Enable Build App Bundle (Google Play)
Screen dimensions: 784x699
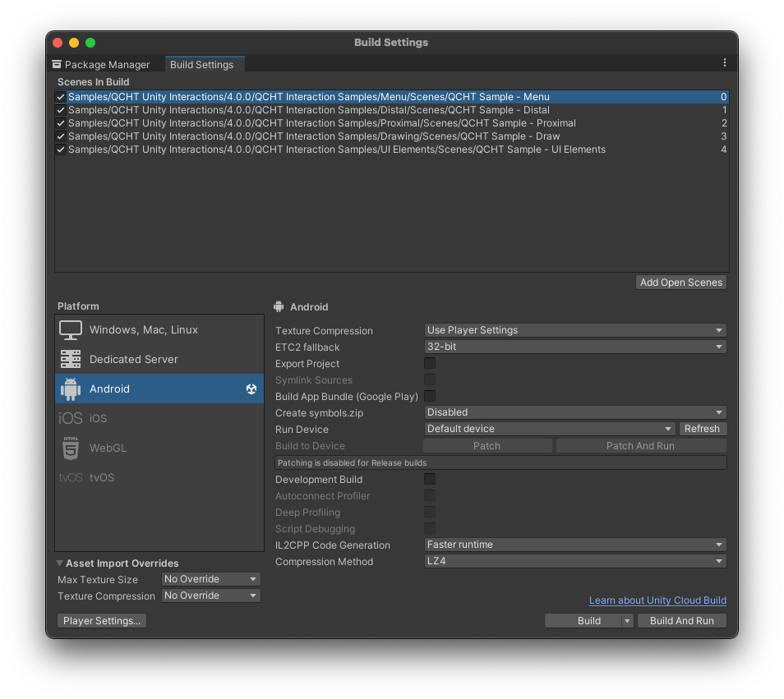click(430, 396)
